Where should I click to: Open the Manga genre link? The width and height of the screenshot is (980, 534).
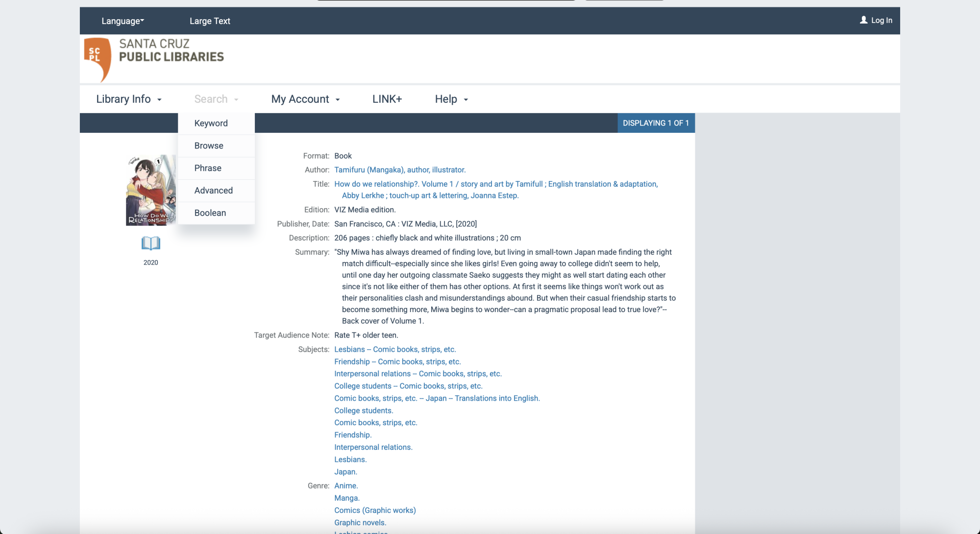[x=346, y=498]
